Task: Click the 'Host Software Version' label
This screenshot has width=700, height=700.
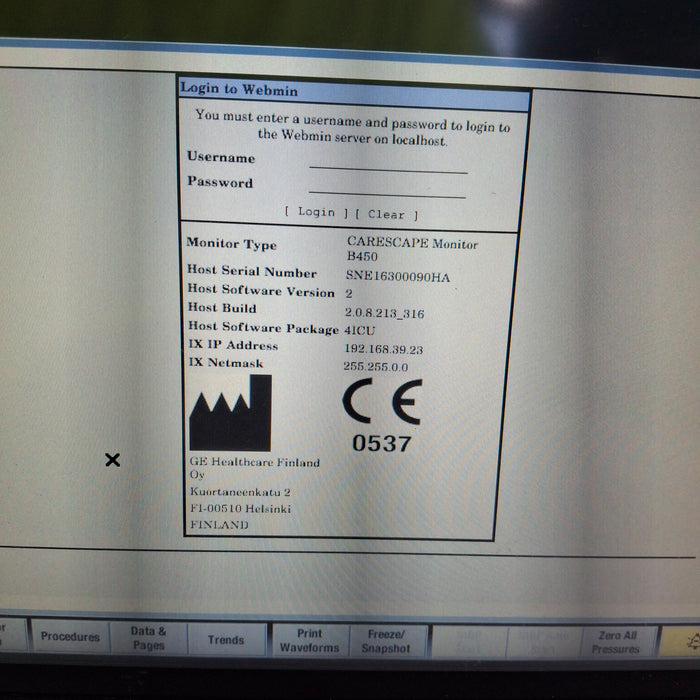Action: [x=261, y=291]
